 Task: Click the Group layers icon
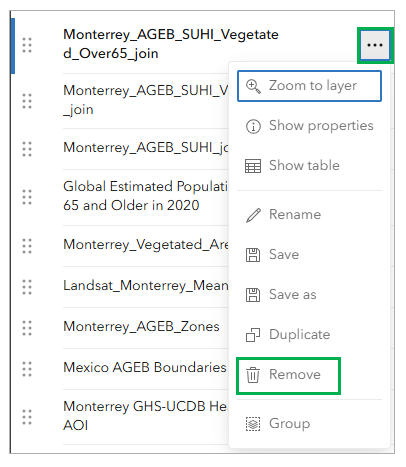253,424
